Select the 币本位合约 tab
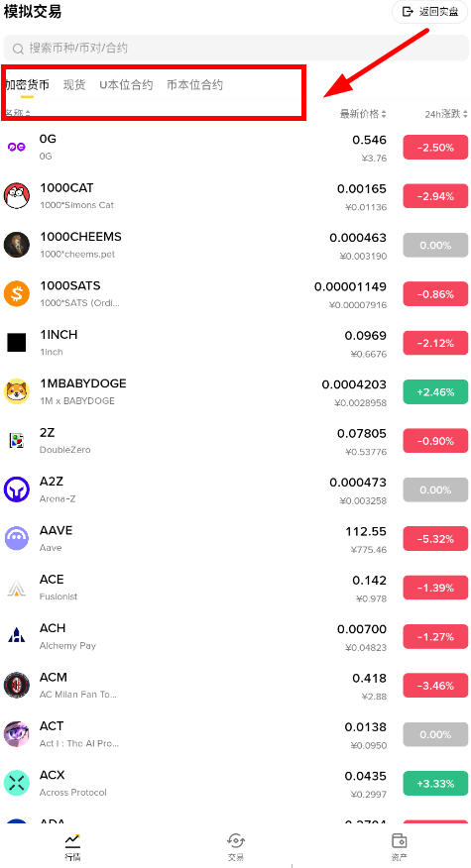 194,84
